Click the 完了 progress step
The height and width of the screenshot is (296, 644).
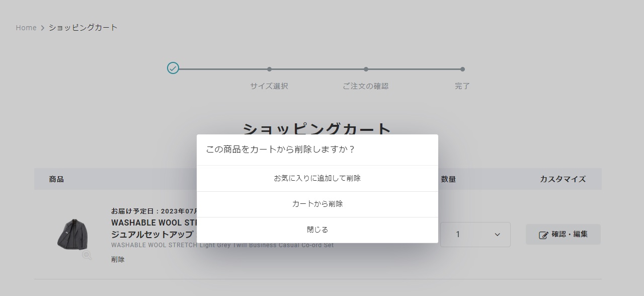(x=462, y=86)
